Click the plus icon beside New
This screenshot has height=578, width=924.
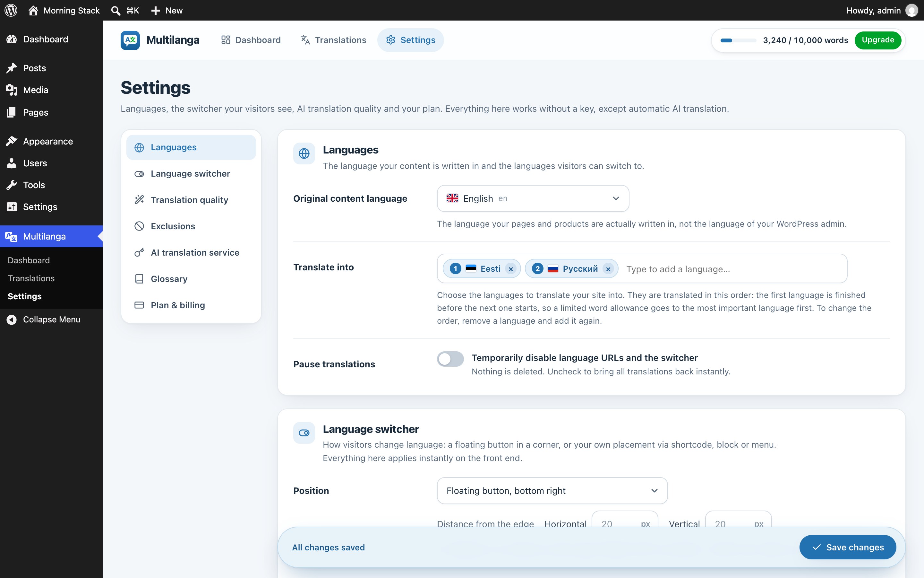coord(155,10)
